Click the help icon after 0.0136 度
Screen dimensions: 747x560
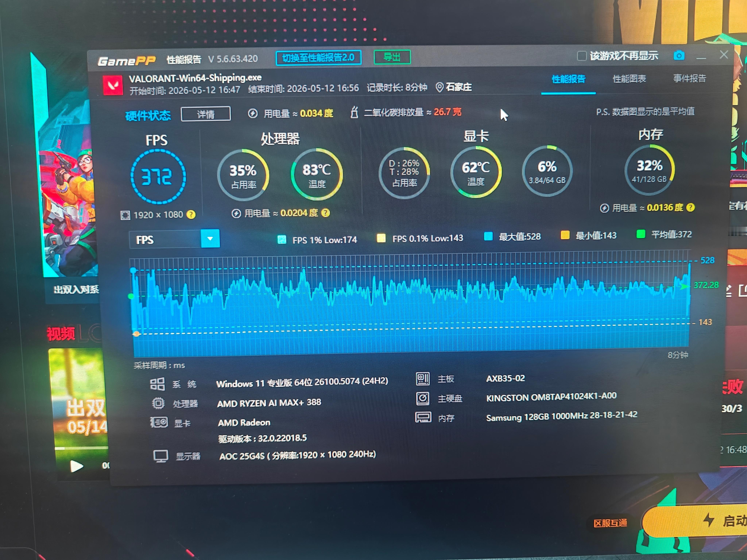(x=691, y=207)
